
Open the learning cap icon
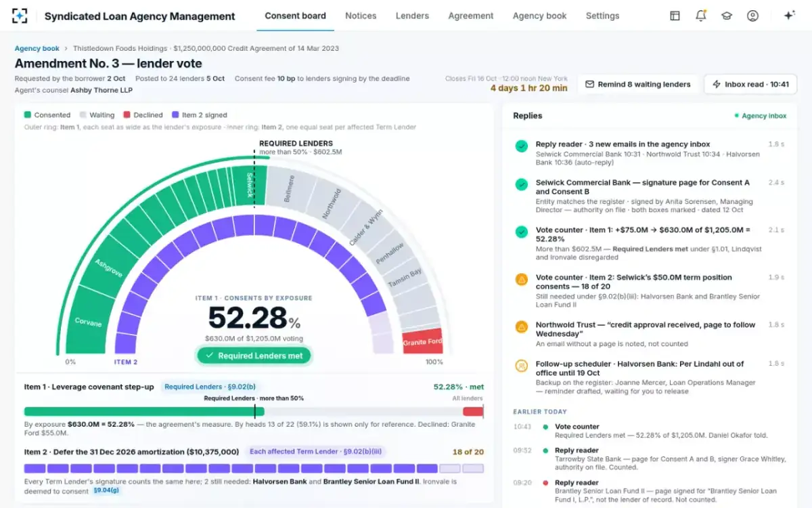click(x=727, y=16)
